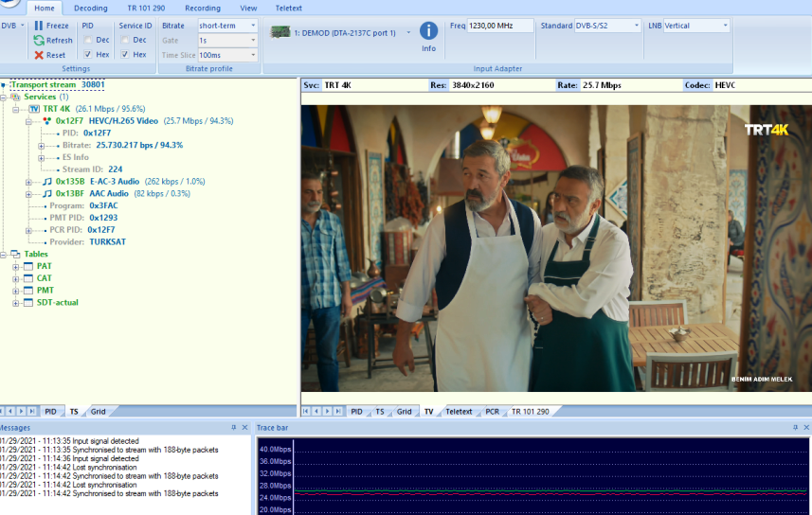The width and height of the screenshot is (812, 515).
Task: Switch to PID tab in left pane
Action: point(50,412)
